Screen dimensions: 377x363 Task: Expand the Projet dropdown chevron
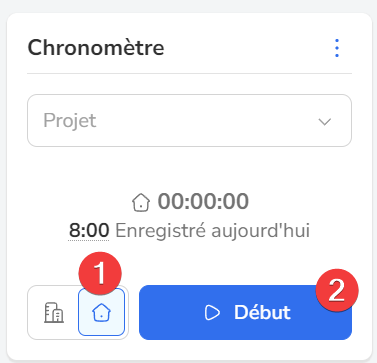(x=325, y=121)
